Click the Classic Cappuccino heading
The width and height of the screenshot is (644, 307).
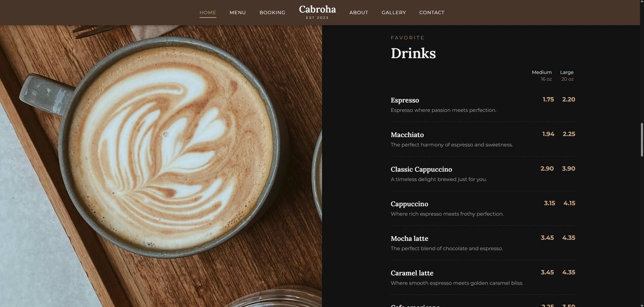tap(421, 170)
